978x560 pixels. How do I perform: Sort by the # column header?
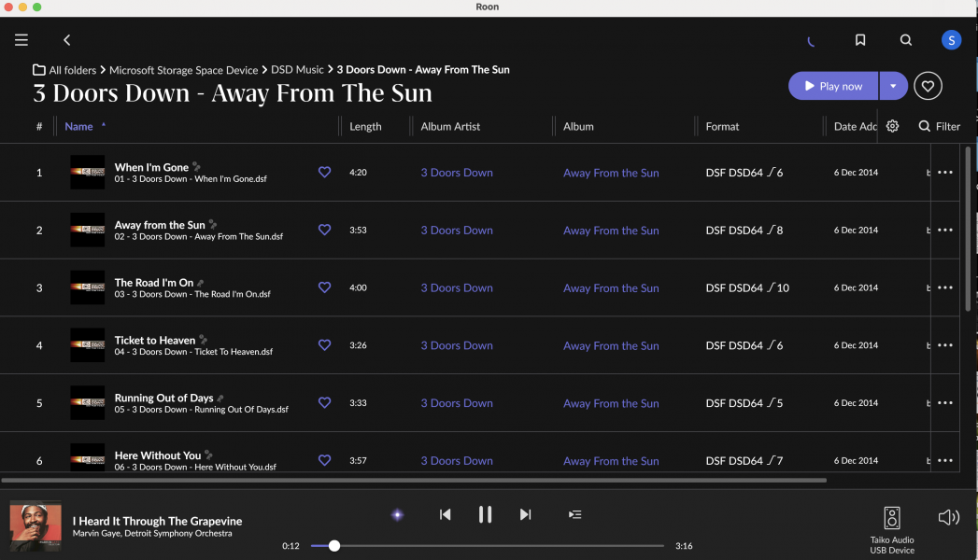39,126
